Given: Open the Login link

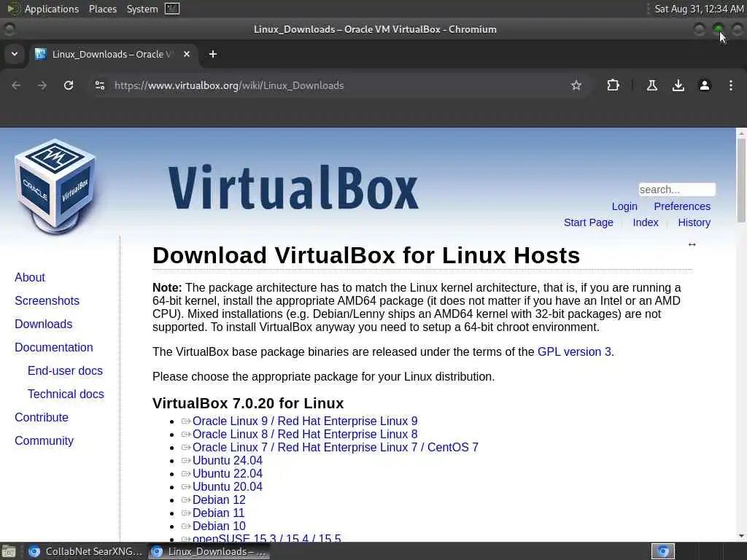Looking at the screenshot, I should tap(624, 206).
